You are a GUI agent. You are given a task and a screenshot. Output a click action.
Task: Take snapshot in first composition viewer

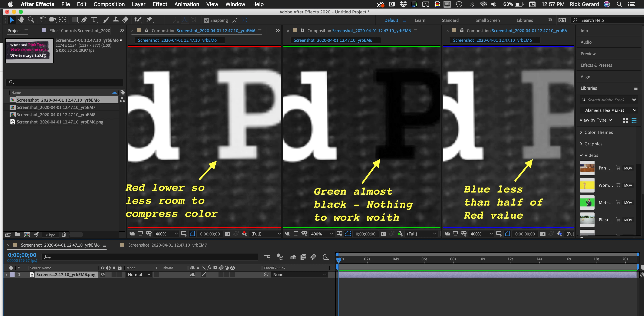coord(228,234)
